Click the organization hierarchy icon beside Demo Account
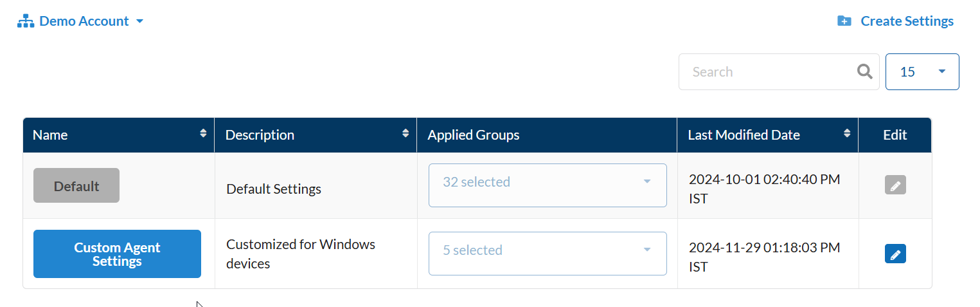980x307 pixels. [25, 21]
